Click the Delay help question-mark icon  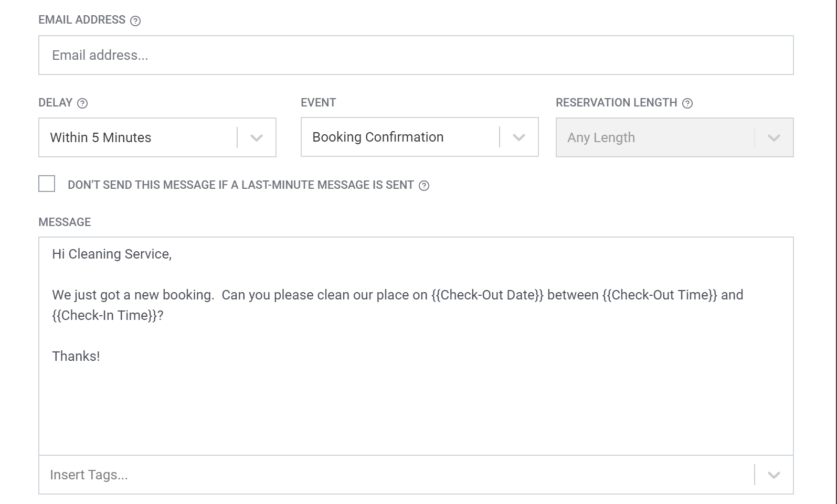pyautogui.click(x=82, y=103)
